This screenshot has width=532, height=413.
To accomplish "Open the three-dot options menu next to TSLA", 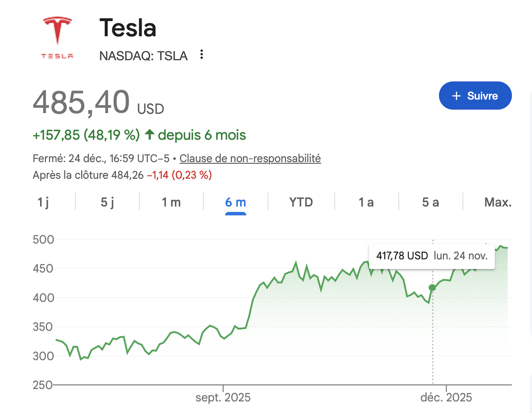I will (202, 54).
